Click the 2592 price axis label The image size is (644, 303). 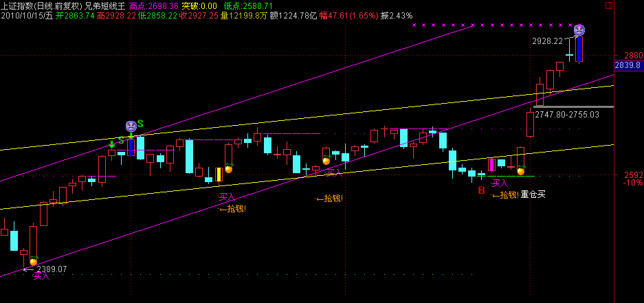click(633, 175)
